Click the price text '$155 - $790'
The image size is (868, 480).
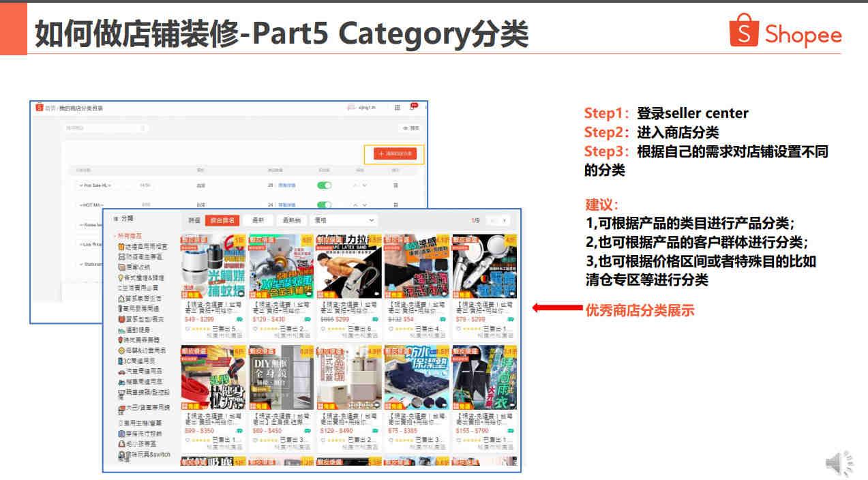[472, 430]
